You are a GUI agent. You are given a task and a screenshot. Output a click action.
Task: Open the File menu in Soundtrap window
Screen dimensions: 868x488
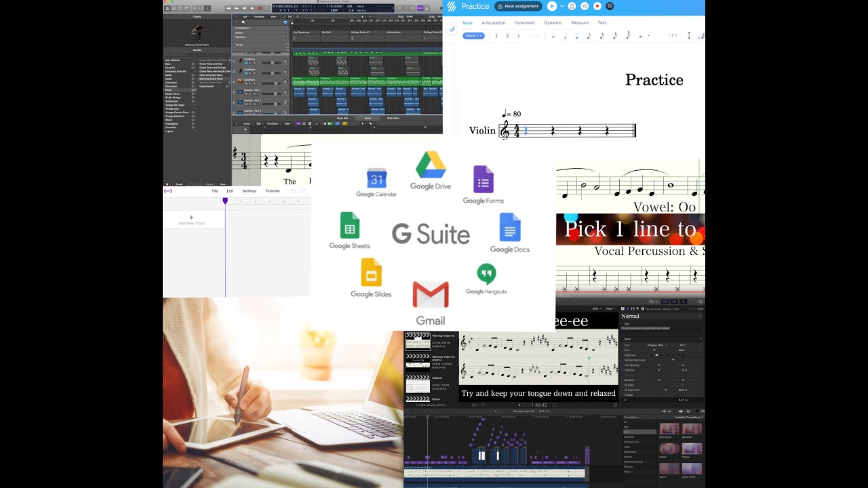click(214, 191)
